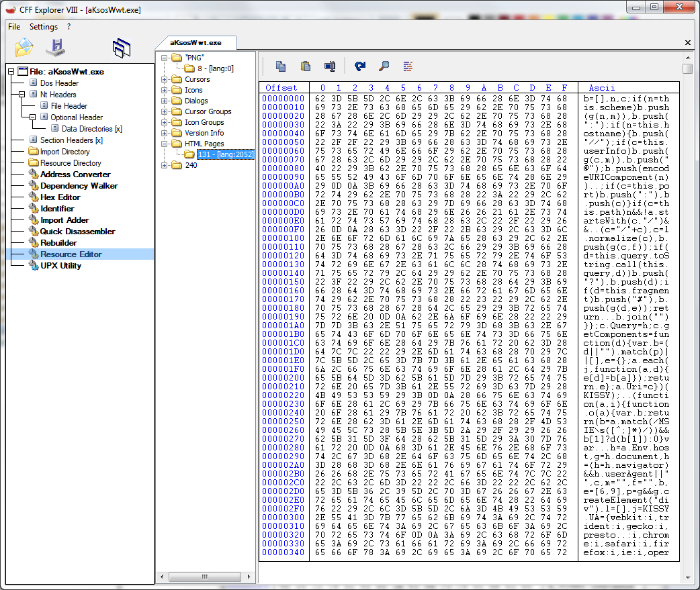This screenshot has height=590, width=700.
Task: Expand the Dialogs resource folder
Action: click(x=165, y=101)
